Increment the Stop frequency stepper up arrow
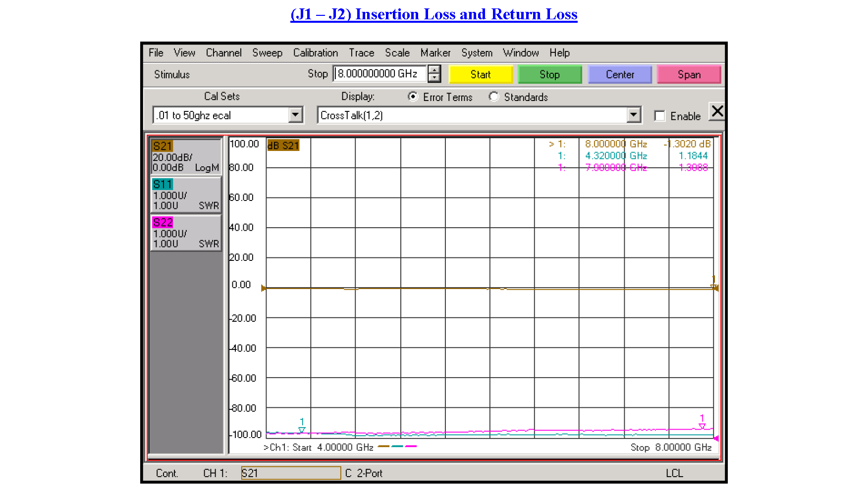Image resolution: width=868 pixels, height=493 pixels. 434,70
